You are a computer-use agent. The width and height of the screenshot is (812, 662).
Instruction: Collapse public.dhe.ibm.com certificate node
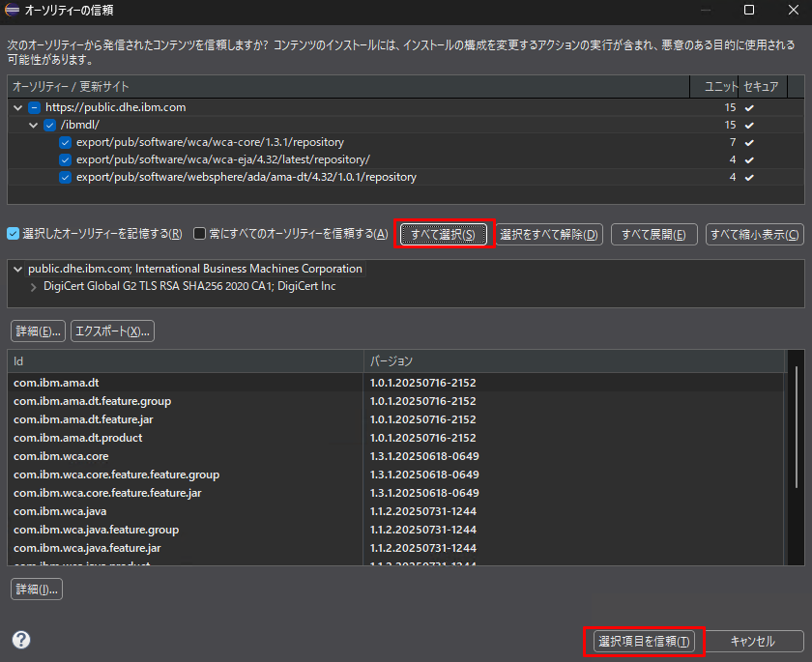click(18, 269)
